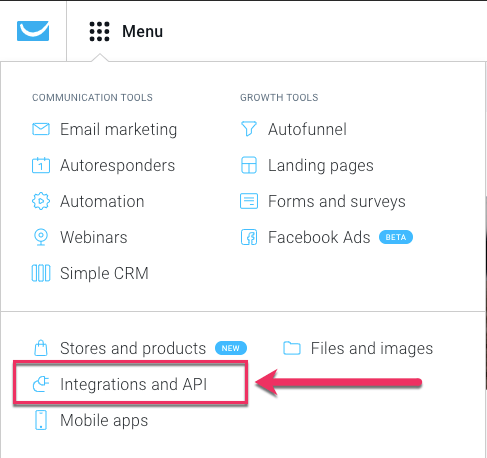
Task: Click the Simple CRM columns icon
Action: point(41,273)
